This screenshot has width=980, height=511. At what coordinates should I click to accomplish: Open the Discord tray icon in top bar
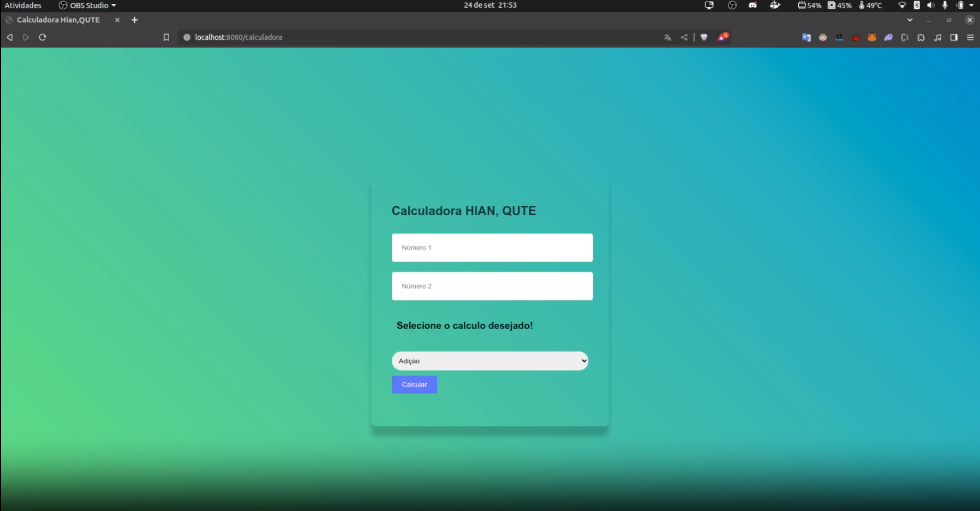(752, 5)
